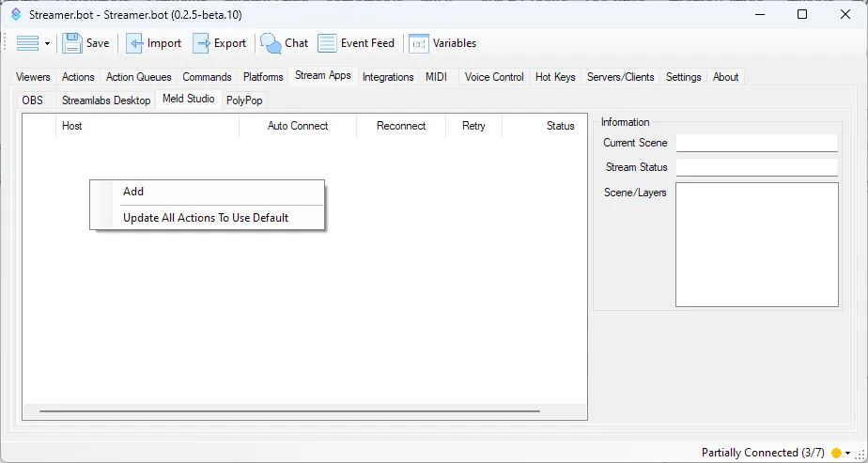Viewport: 868px width, 463px height.
Task: Click the Export arrow icon
Action: (202, 43)
